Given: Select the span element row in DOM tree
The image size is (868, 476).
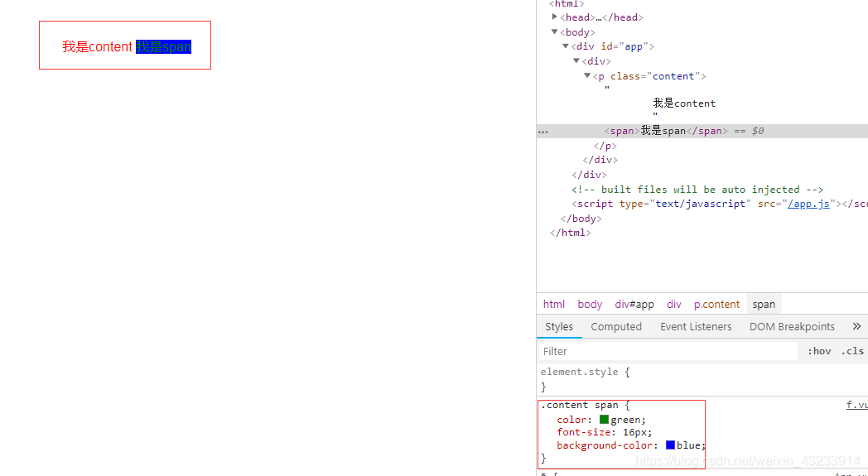Looking at the screenshot, I should point(702,131).
